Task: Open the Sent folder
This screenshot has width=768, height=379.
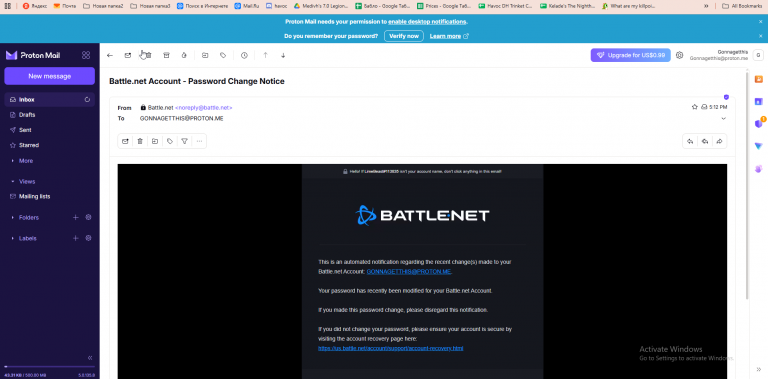Action: (x=49, y=130)
